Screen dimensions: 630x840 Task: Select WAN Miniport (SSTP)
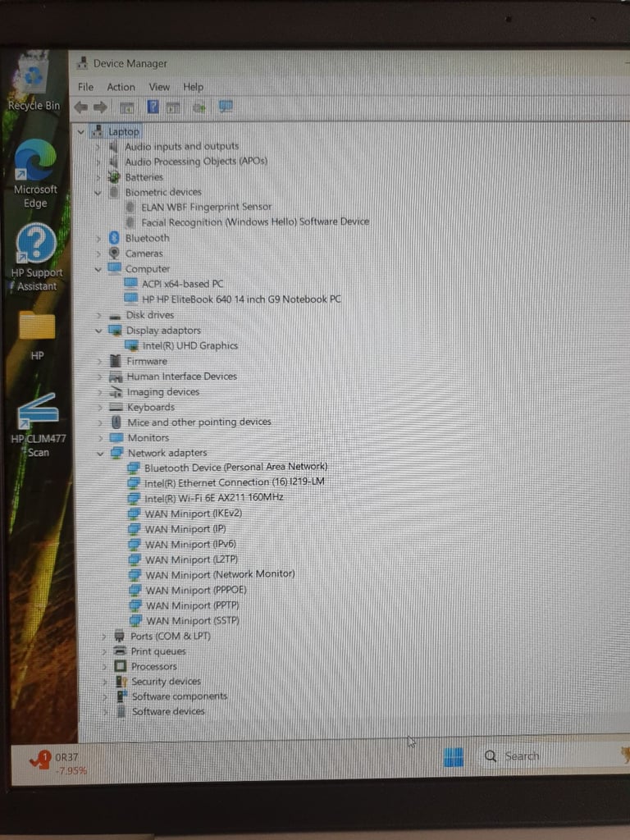(193, 621)
